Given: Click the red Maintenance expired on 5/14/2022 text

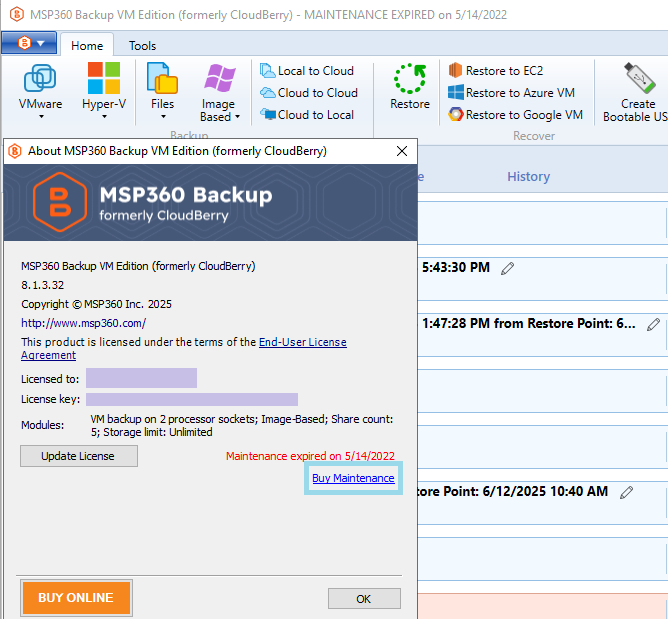Looking at the screenshot, I should [x=310, y=456].
